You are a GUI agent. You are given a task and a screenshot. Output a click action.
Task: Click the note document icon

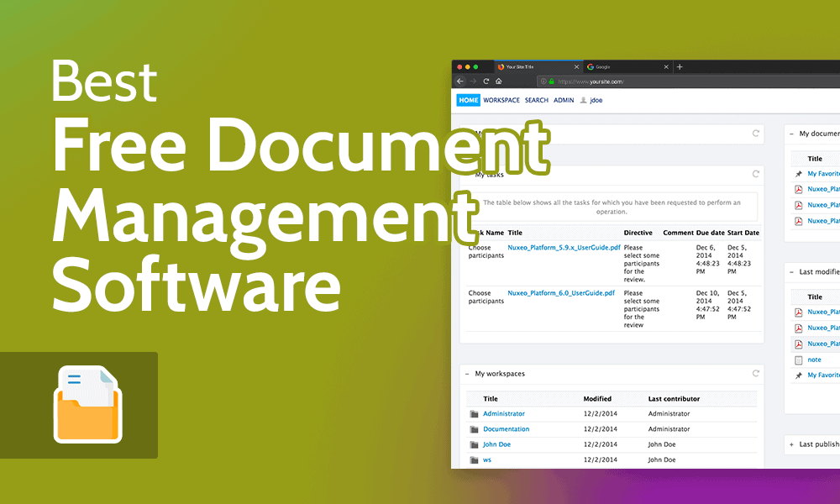[x=798, y=360]
